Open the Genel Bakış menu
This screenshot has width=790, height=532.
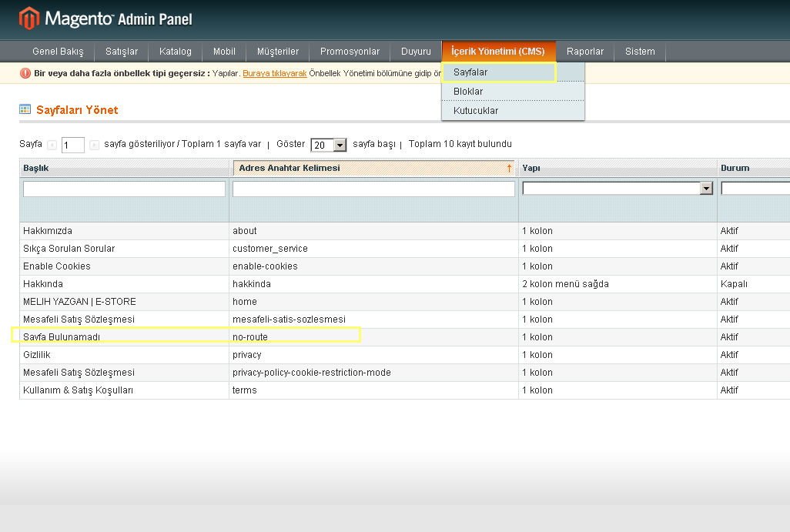58,52
